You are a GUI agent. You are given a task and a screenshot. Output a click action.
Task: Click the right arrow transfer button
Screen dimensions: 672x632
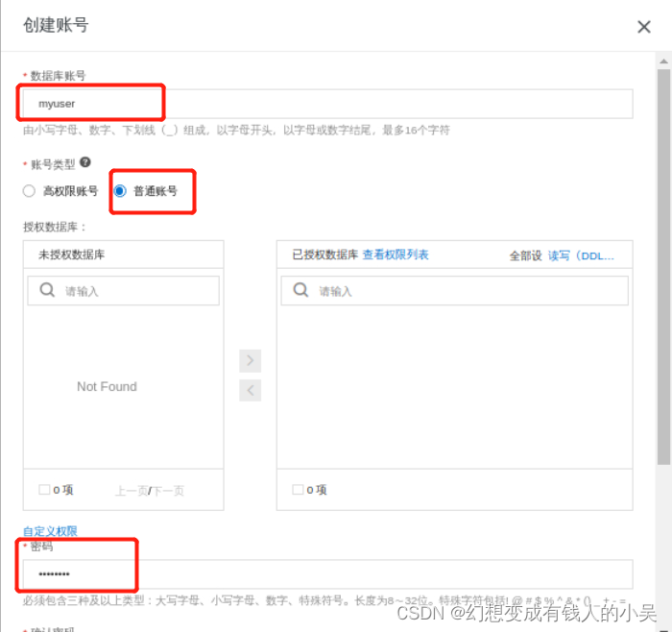point(251,360)
